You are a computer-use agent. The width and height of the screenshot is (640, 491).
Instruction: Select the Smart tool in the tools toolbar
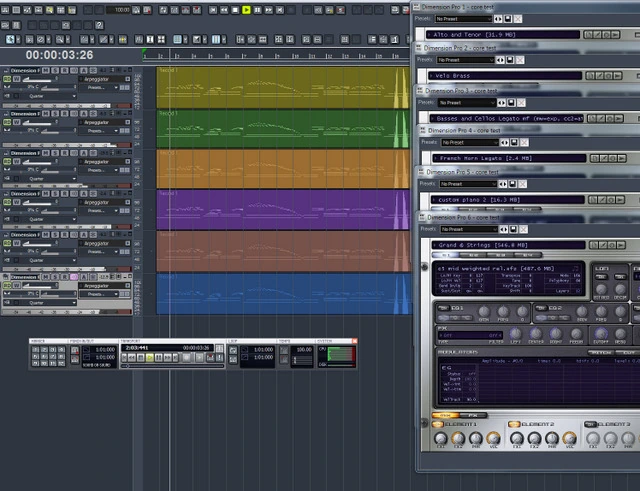(10, 39)
